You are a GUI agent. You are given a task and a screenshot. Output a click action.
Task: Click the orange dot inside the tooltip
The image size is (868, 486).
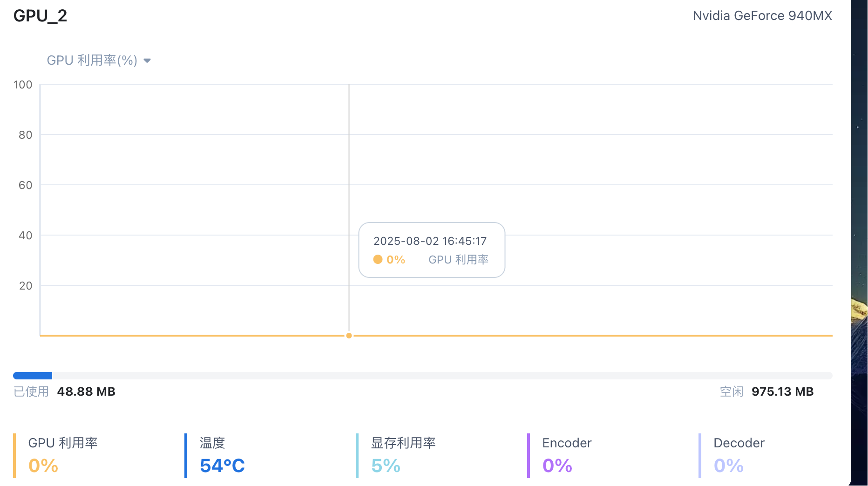378,259
